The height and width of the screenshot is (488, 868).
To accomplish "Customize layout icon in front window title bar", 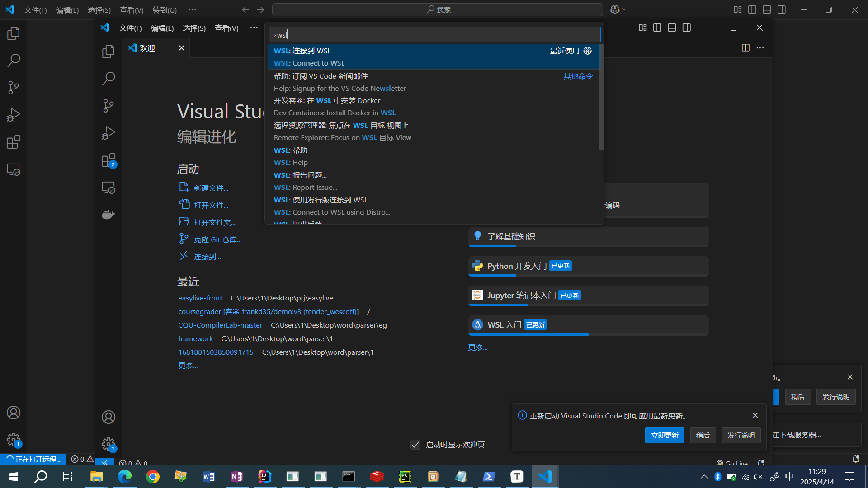I will [643, 28].
